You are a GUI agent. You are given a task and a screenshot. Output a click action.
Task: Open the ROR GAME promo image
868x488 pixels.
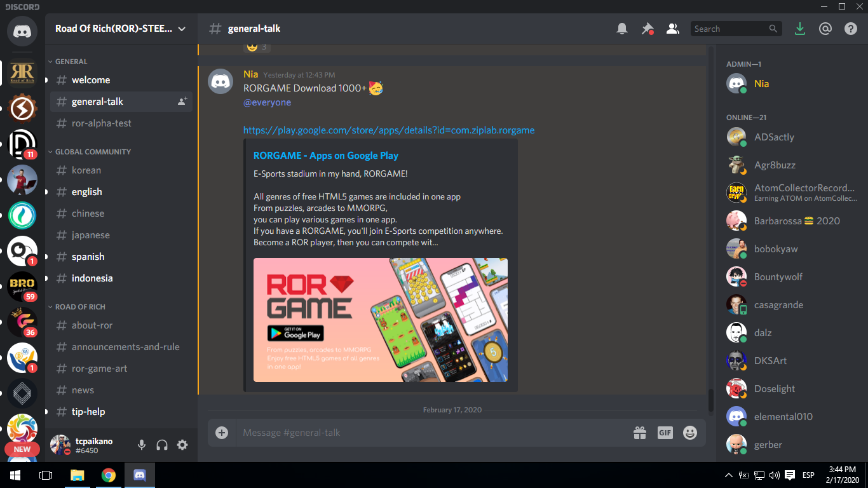381,320
